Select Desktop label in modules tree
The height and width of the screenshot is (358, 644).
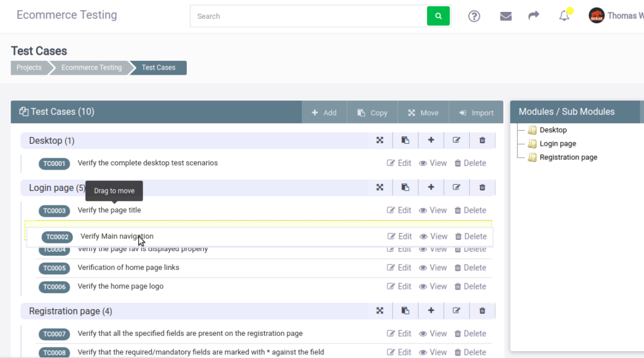point(553,130)
